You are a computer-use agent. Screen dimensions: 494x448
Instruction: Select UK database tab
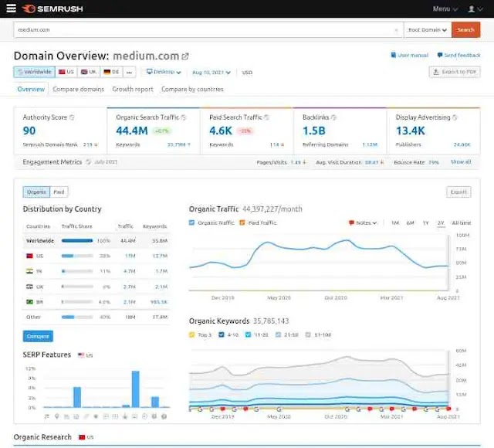pyautogui.click(x=89, y=72)
